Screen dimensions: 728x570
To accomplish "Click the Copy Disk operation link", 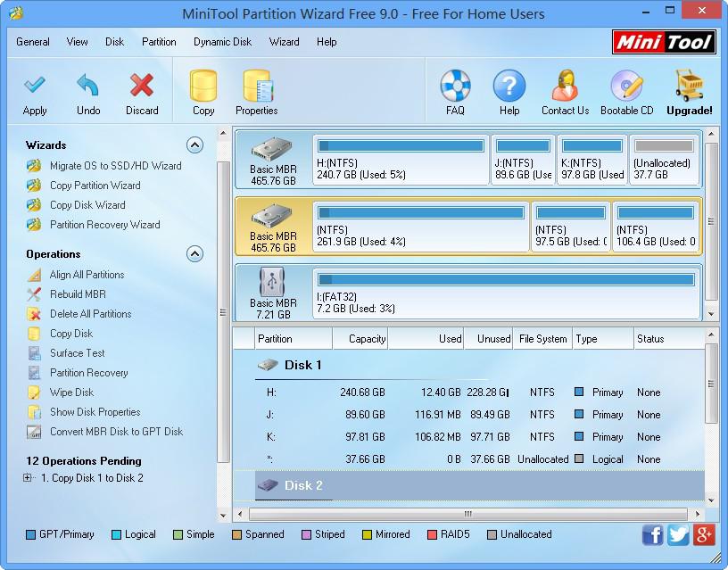I will tap(71, 334).
